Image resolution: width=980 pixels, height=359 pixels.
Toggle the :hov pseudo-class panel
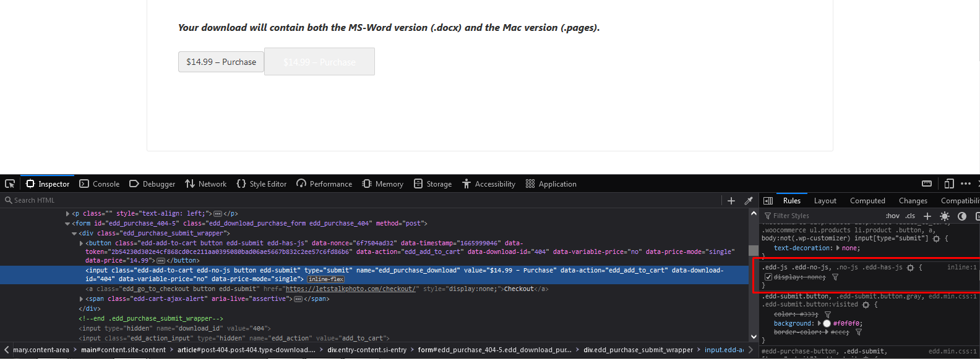pyautogui.click(x=892, y=216)
